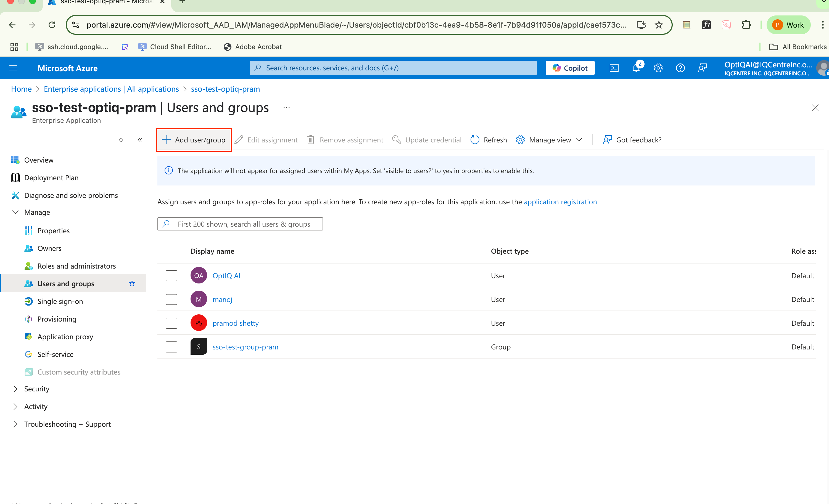Viewport: 829px width, 504px height.
Task: Open the Overview page
Action: coord(39,160)
